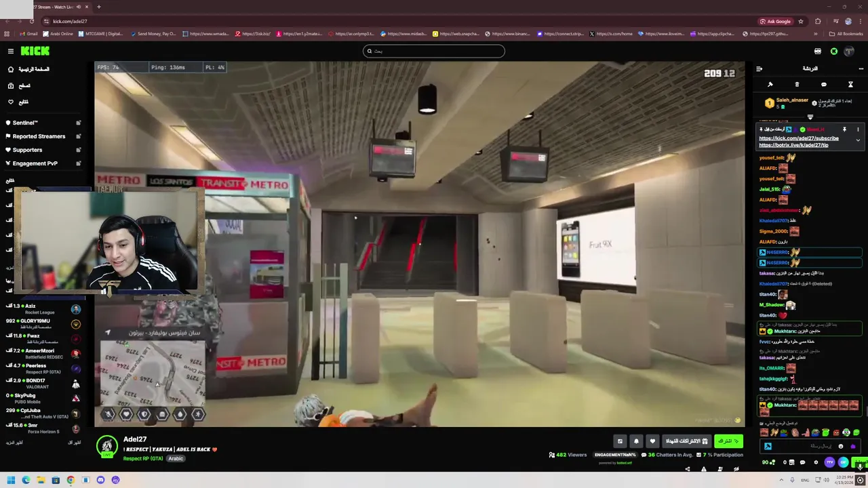Click the report warning triangle icon
The image size is (868, 488).
coord(704,469)
